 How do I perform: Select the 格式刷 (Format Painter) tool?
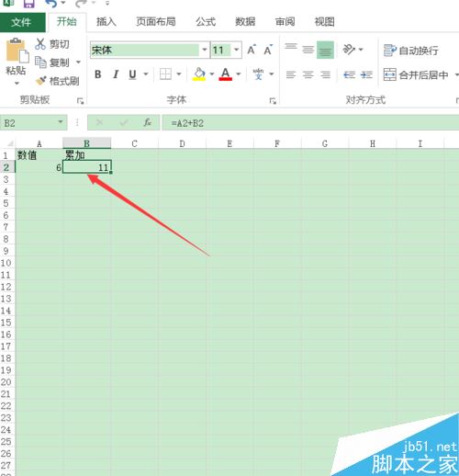(57, 81)
